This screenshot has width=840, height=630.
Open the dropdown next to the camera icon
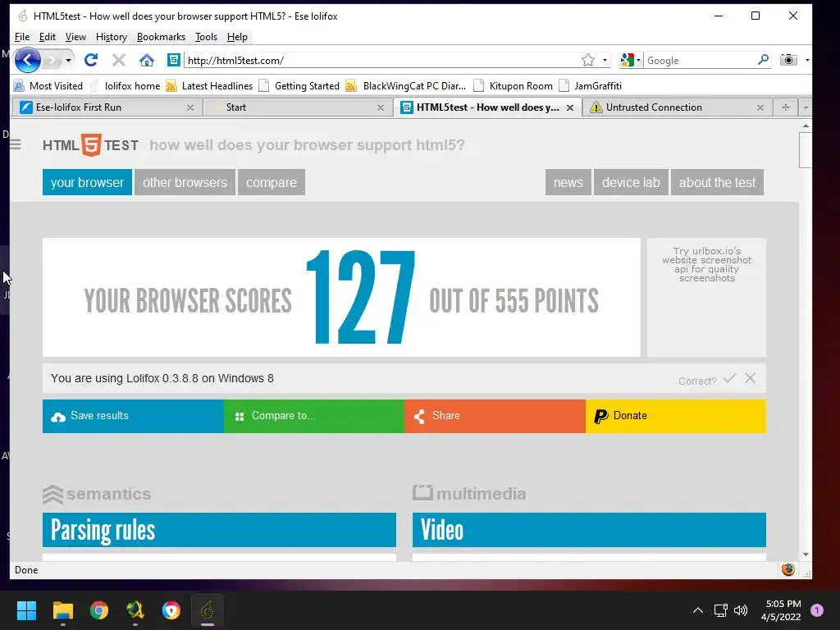tap(807, 60)
